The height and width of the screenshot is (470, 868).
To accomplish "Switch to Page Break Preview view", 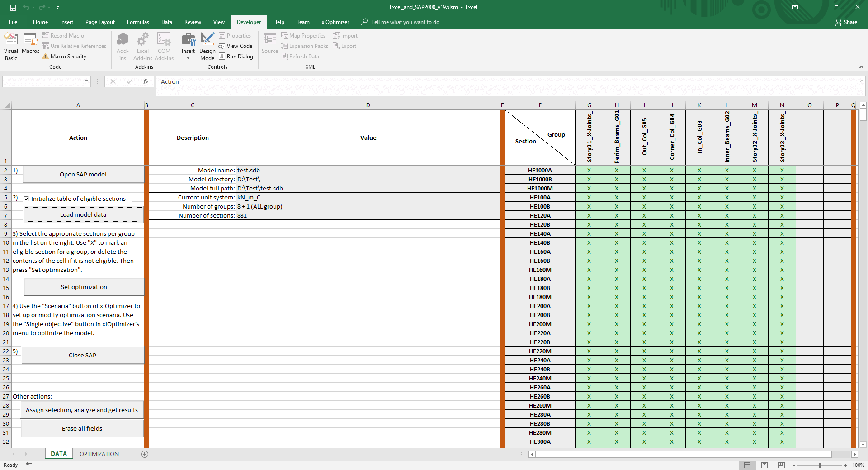I will pos(782,465).
